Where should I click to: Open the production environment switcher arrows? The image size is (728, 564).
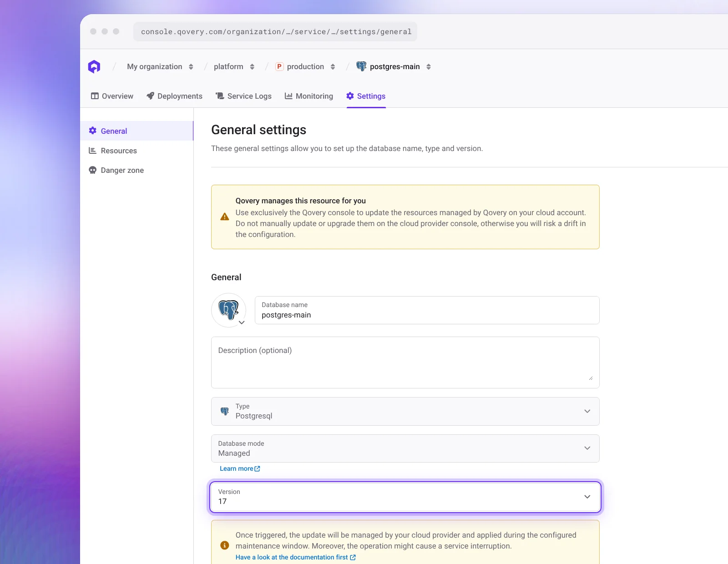point(333,67)
